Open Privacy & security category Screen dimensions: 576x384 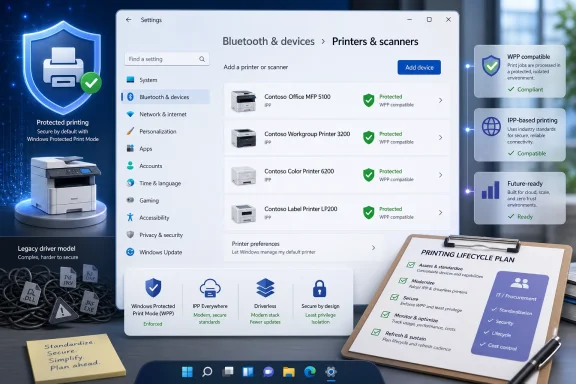point(166,234)
